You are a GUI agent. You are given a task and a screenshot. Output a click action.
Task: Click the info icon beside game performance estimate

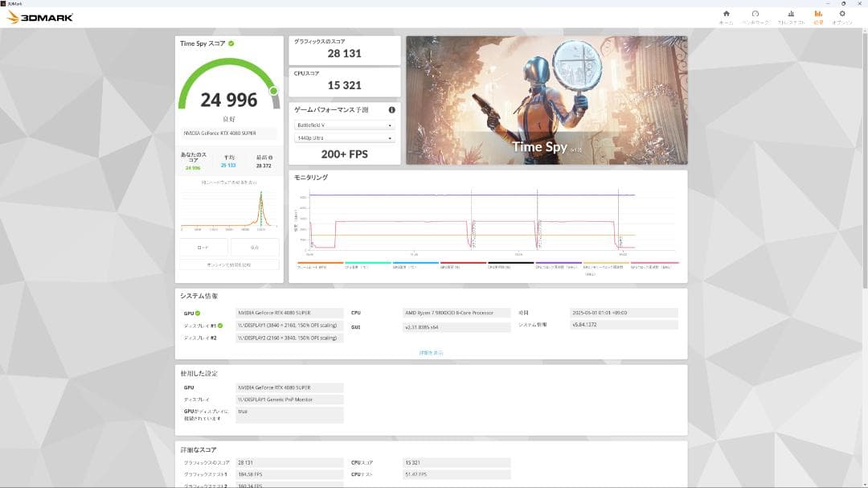tap(391, 110)
